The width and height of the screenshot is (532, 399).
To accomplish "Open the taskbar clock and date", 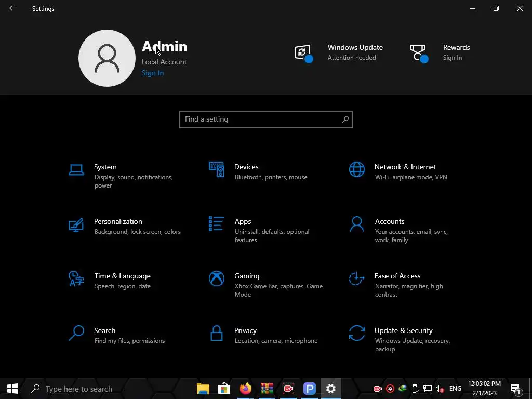I will coord(485,389).
